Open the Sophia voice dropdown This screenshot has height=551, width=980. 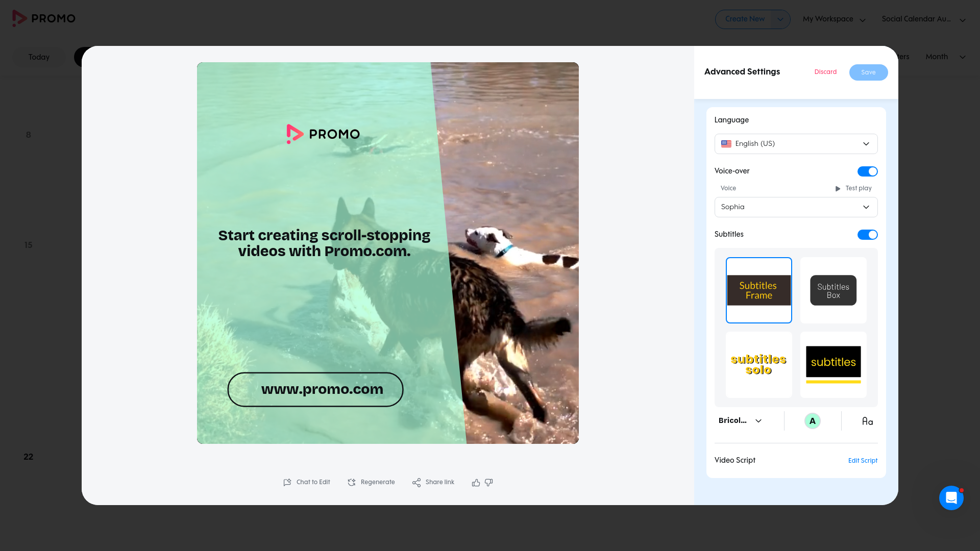click(796, 207)
